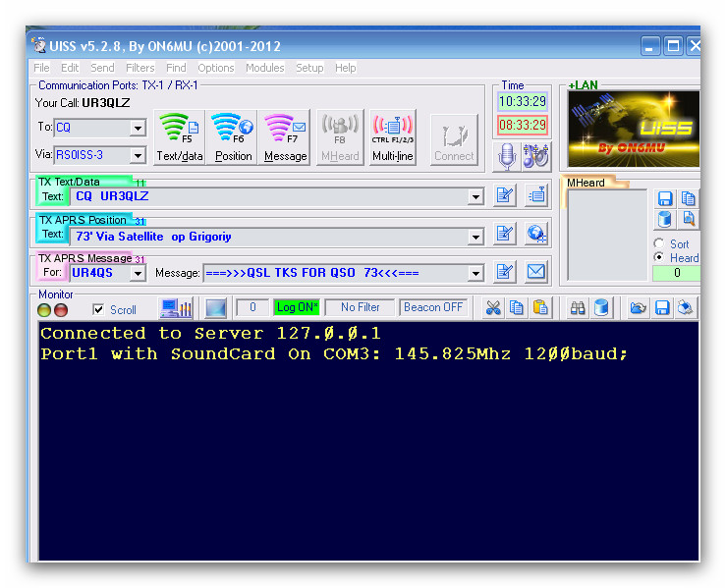Open the Send menu

102,68
